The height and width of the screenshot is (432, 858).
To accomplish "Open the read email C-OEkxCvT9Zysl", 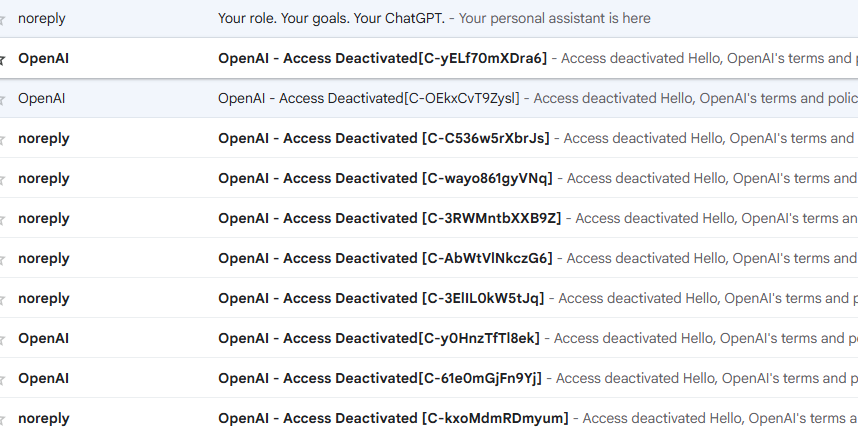I will tap(429, 98).
